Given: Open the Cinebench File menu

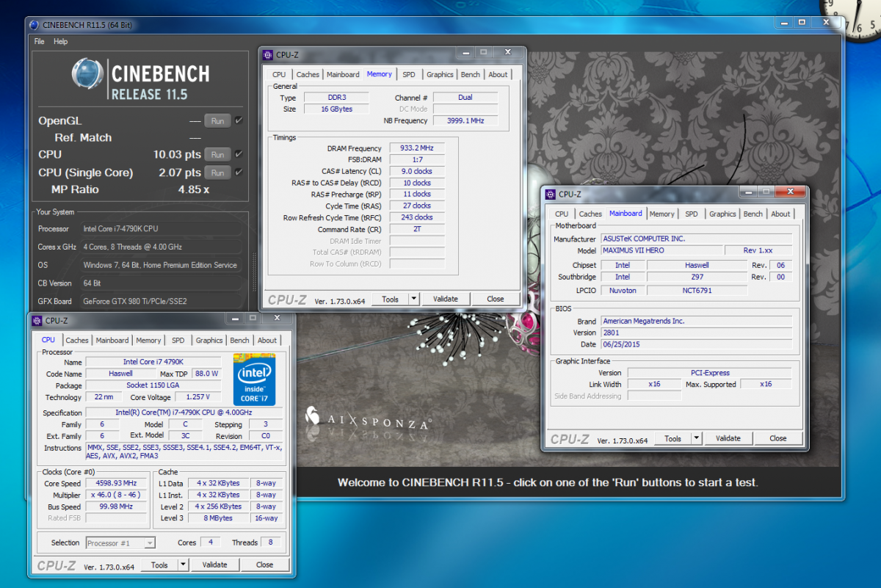Looking at the screenshot, I should point(40,42).
